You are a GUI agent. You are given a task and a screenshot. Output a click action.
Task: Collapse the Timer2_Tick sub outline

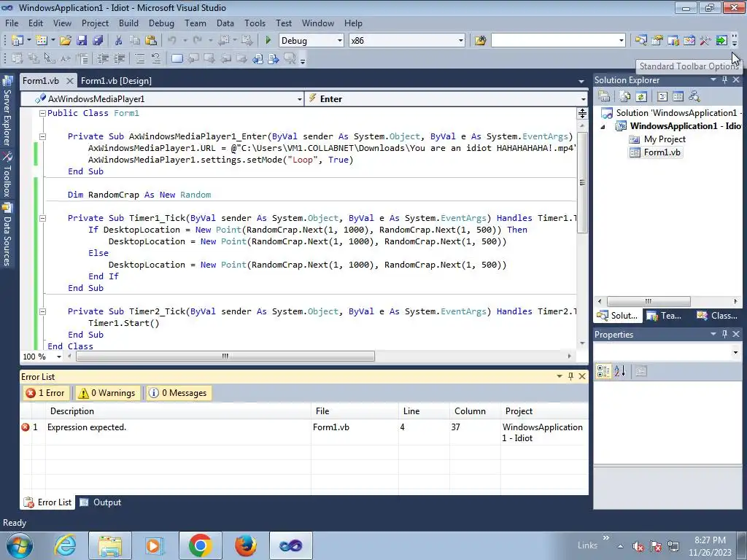pos(42,311)
